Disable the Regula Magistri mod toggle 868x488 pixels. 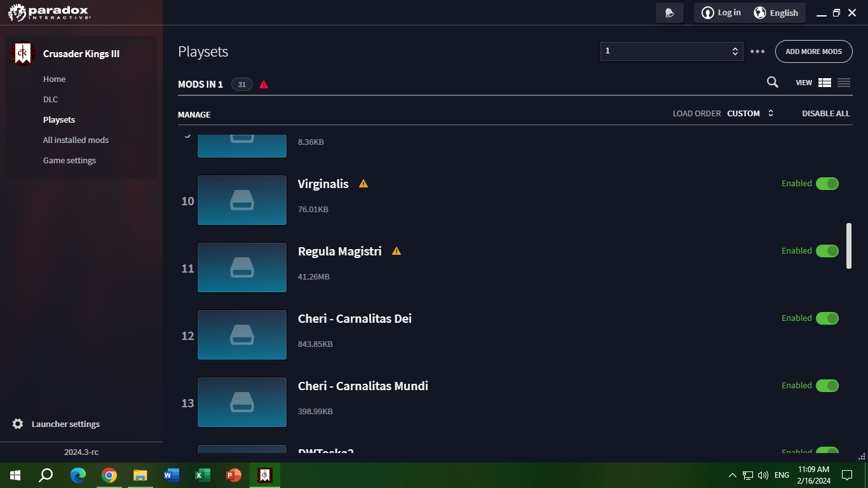tap(827, 251)
